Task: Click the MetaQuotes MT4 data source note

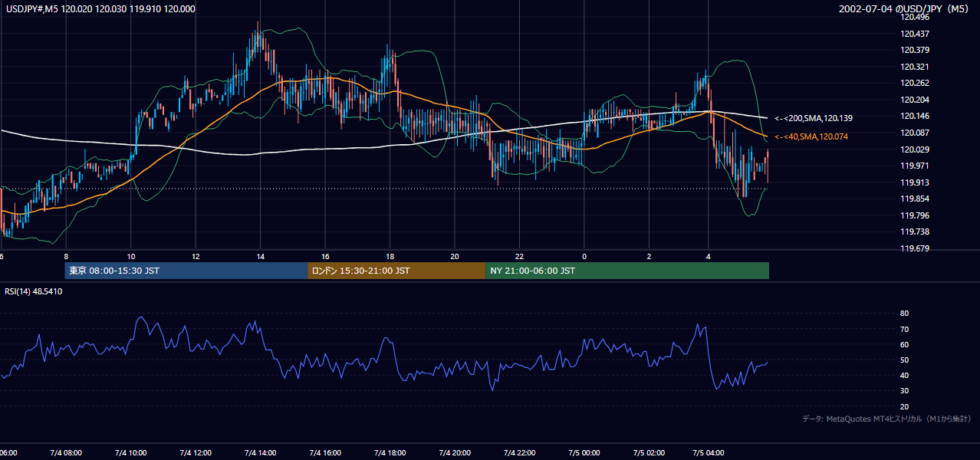Action: tap(886, 419)
